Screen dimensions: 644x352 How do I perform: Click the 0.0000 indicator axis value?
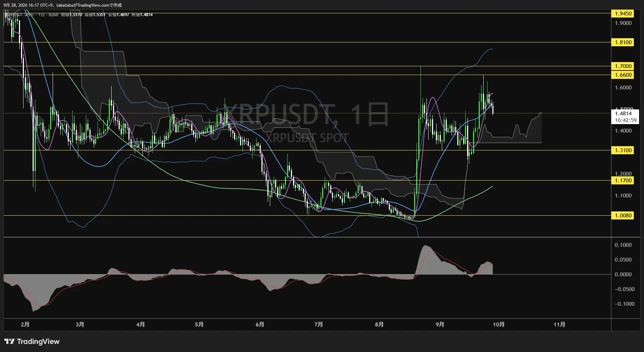click(623, 275)
